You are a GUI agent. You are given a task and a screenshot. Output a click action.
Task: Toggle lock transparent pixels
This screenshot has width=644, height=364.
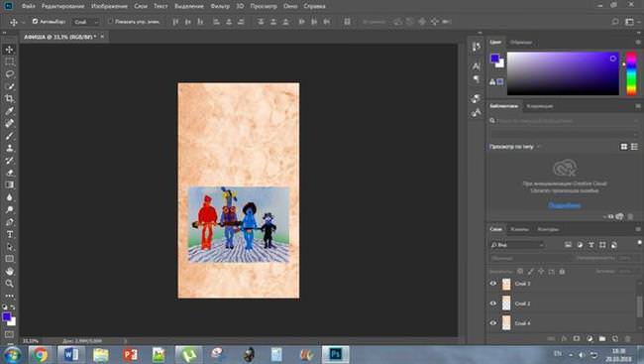pyautogui.click(x=520, y=272)
